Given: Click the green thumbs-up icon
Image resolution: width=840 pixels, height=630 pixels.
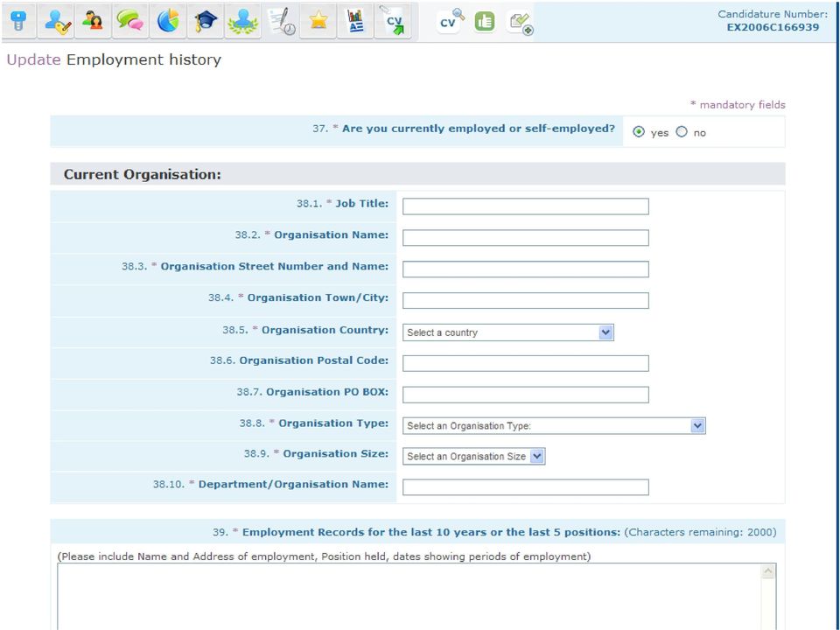Looking at the screenshot, I should tap(485, 21).
